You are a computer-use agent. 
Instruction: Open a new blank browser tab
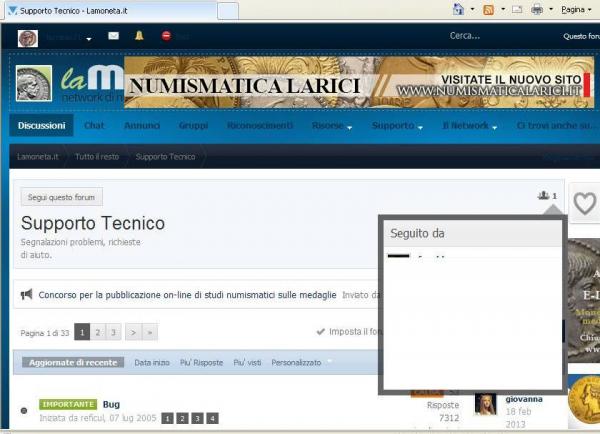[228, 11]
